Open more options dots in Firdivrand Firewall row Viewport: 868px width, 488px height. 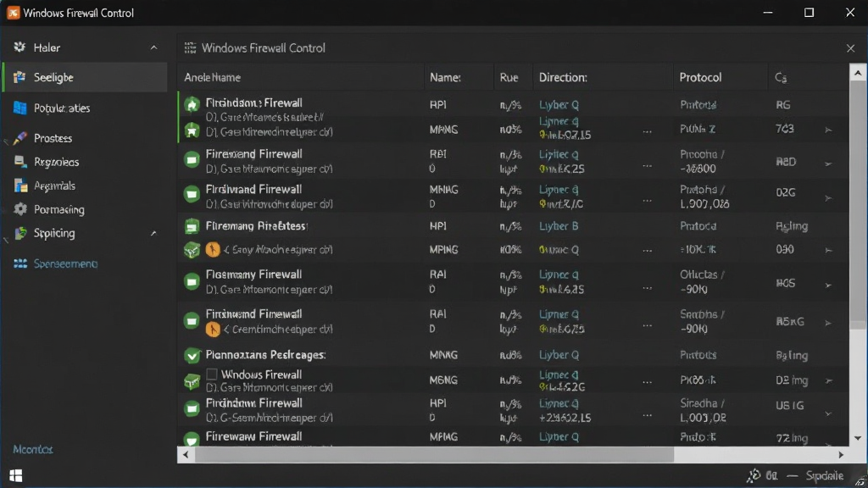point(647,200)
